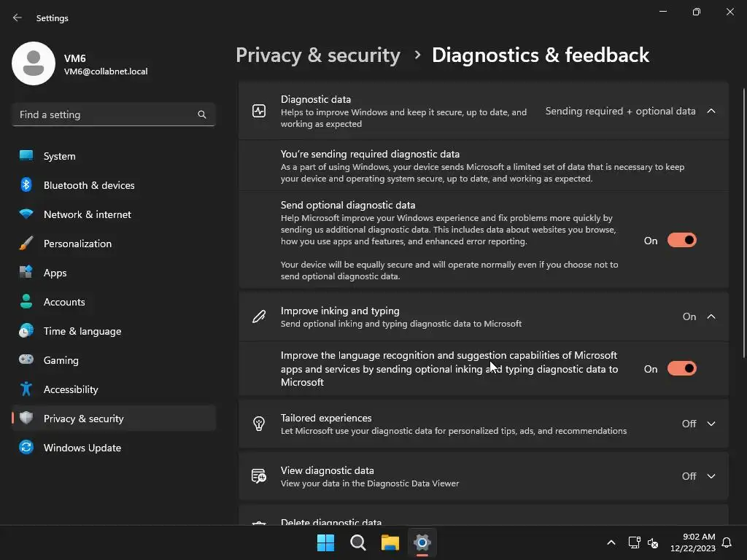Click the Accounts person icon in sidebar
The height and width of the screenshot is (560, 747).
pyautogui.click(x=26, y=301)
